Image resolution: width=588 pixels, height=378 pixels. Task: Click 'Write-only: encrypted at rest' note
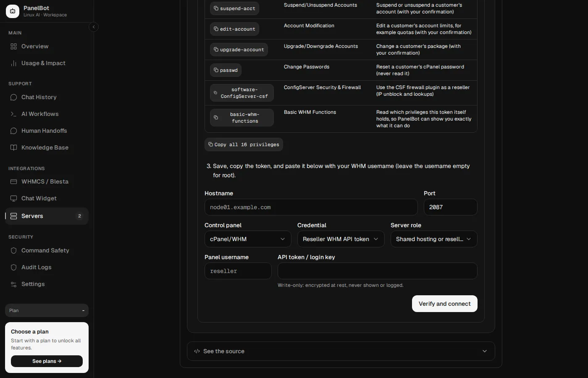point(340,285)
